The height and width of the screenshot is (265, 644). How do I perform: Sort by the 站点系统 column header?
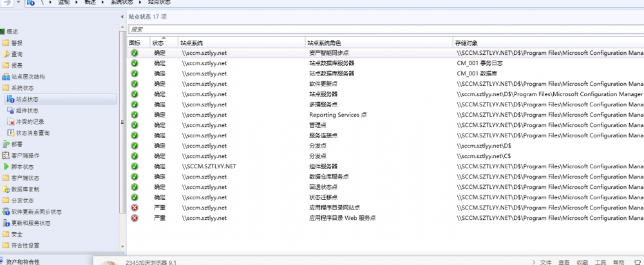[x=241, y=43]
